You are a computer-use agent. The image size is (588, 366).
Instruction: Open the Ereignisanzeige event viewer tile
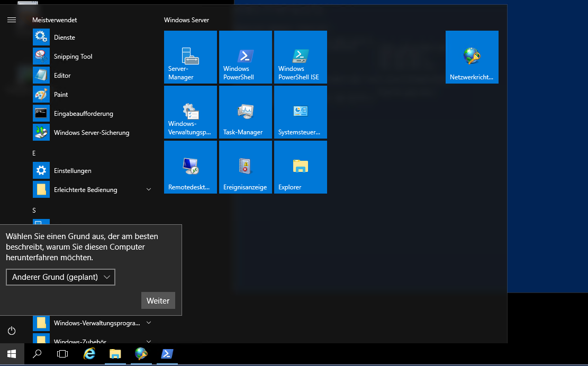245,167
